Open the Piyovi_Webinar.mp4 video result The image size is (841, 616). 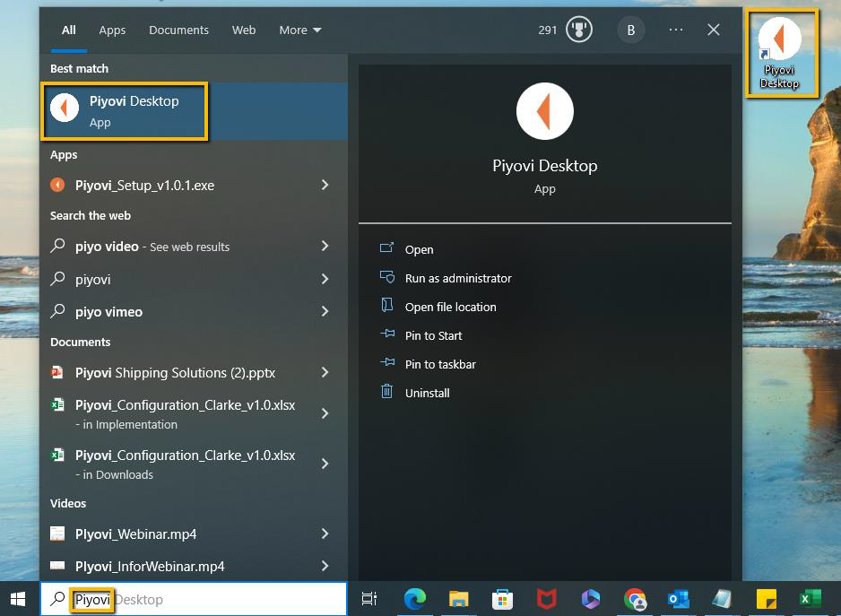pyautogui.click(x=194, y=534)
